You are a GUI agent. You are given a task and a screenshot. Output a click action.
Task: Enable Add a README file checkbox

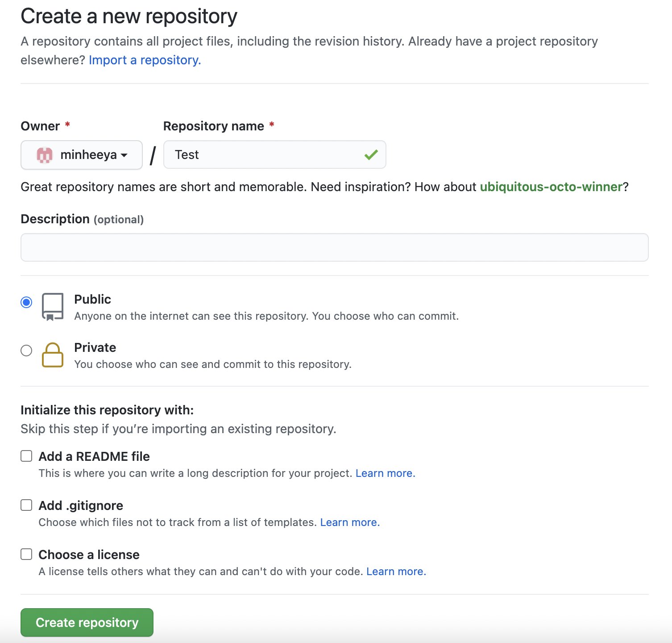tap(26, 456)
